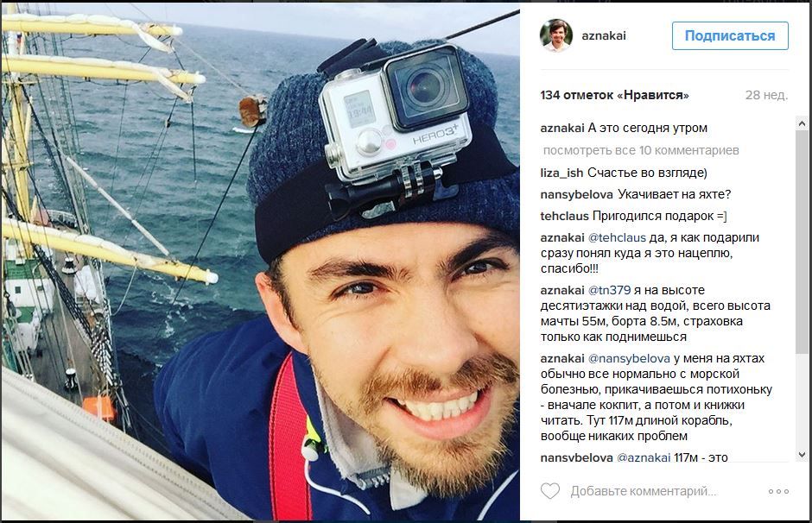
Task: Open liza_ish commenter profile
Action: point(561,173)
